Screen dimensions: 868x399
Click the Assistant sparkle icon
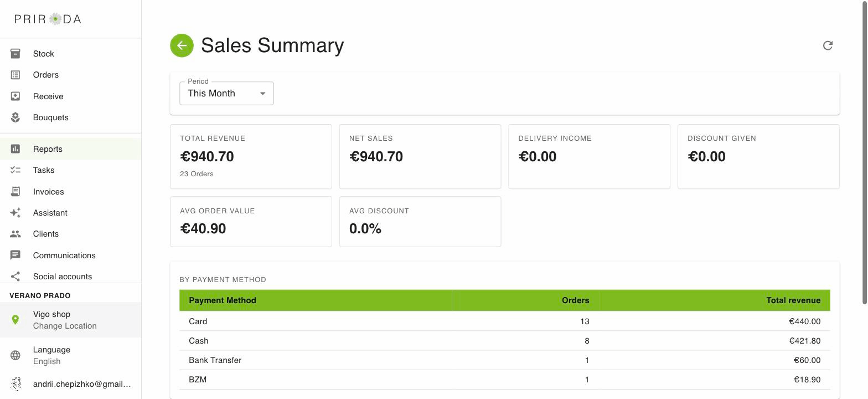(15, 213)
